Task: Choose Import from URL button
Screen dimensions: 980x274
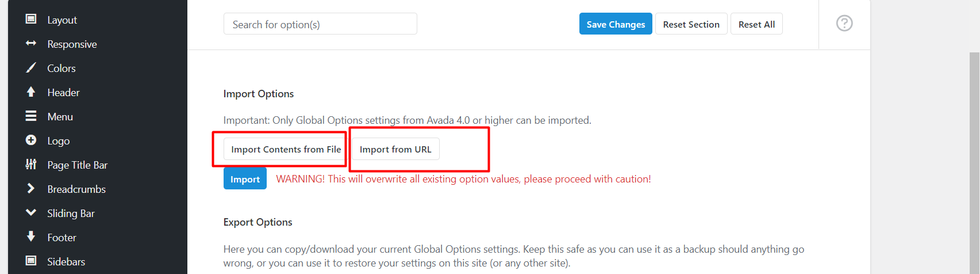Action: [x=395, y=149]
